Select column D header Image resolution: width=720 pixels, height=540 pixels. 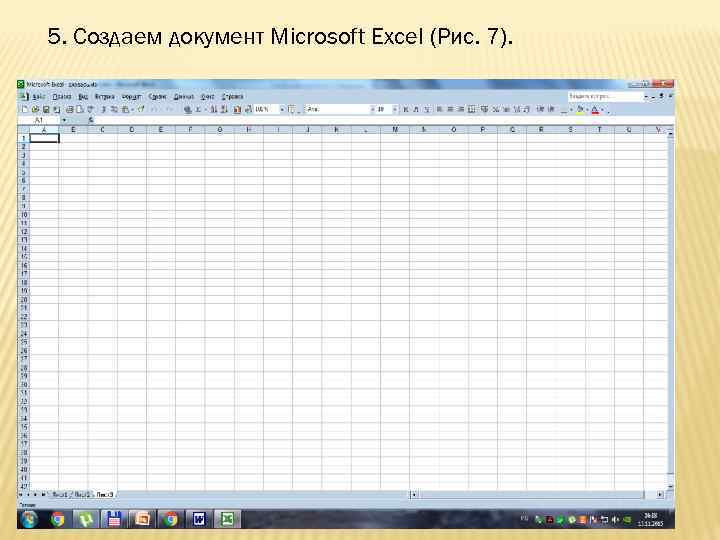[x=132, y=130]
